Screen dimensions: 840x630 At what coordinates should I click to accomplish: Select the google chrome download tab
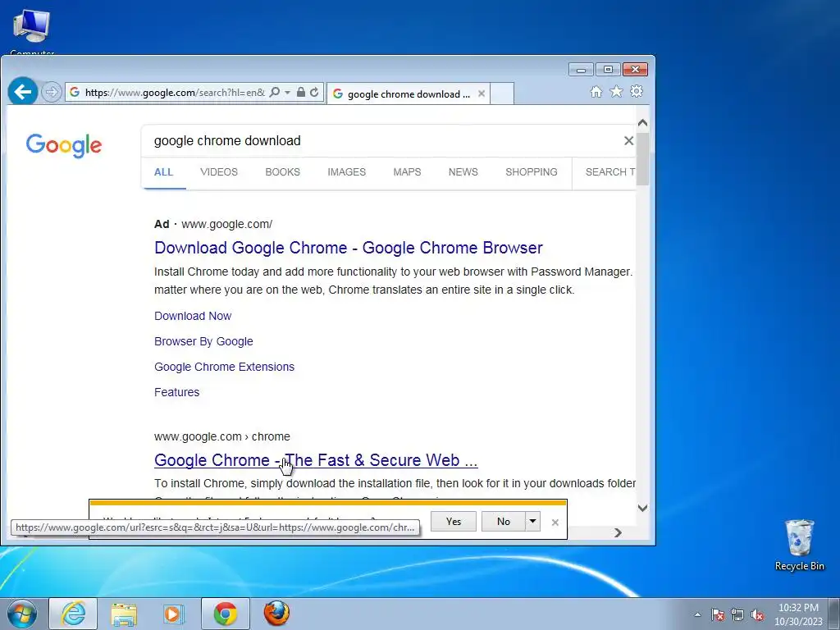click(409, 94)
